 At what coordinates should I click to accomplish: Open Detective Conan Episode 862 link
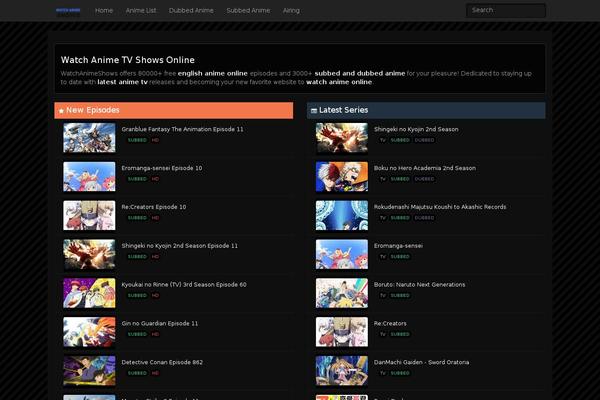click(162, 362)
